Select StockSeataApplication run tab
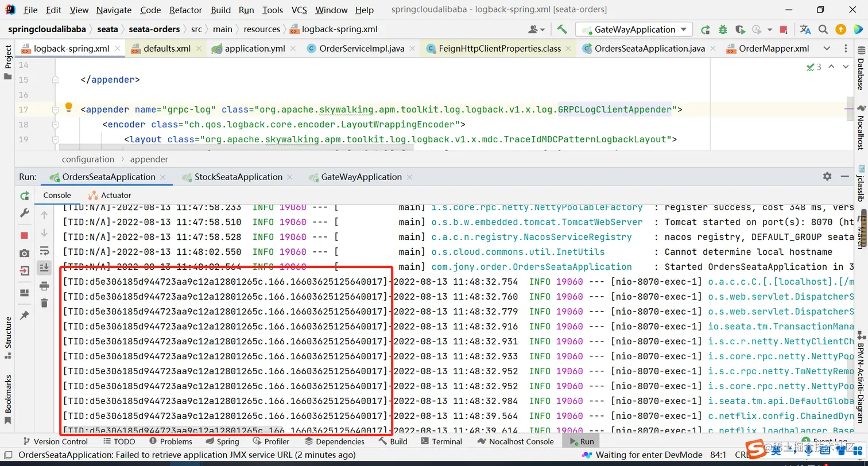 point(238,177)
